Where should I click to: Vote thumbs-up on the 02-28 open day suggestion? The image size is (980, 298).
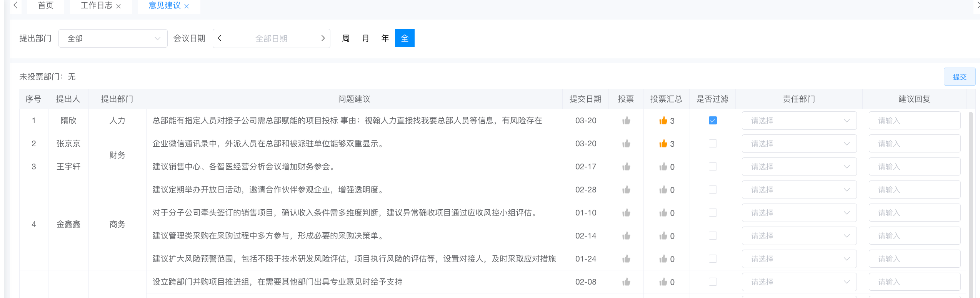626,190
